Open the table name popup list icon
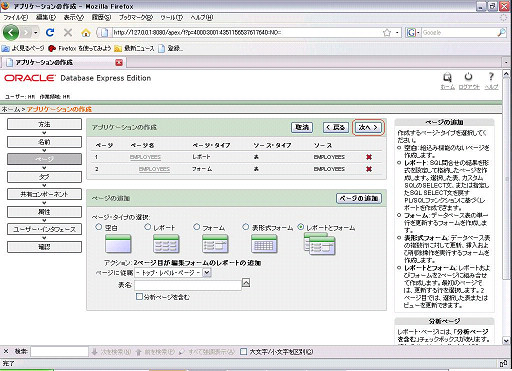512x371 pixels. [x=246, y=283]
